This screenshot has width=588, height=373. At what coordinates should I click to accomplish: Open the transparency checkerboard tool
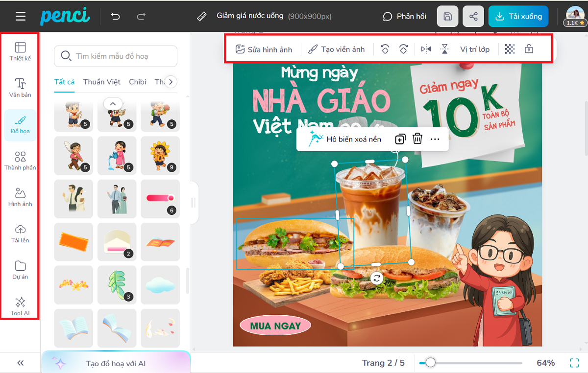coord(510,49)
